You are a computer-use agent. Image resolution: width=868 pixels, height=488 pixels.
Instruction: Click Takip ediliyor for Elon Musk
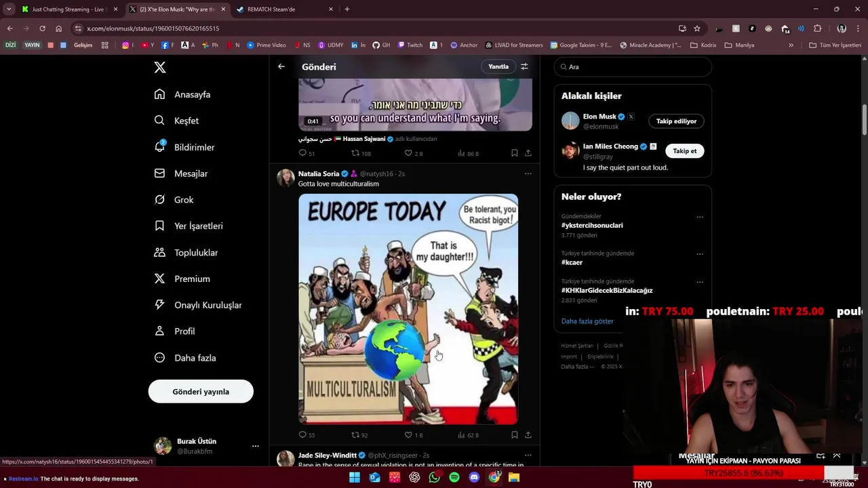coord(676,121)
